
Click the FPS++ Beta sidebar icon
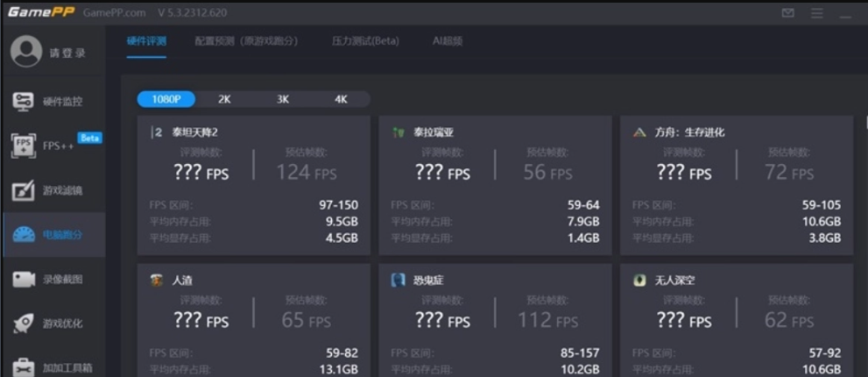(x=24, y=146)
